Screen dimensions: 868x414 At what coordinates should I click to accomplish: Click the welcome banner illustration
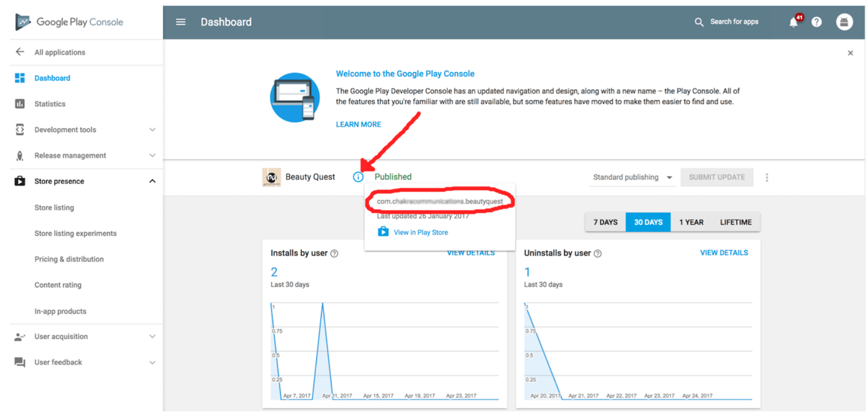click(x=294, y=97)
